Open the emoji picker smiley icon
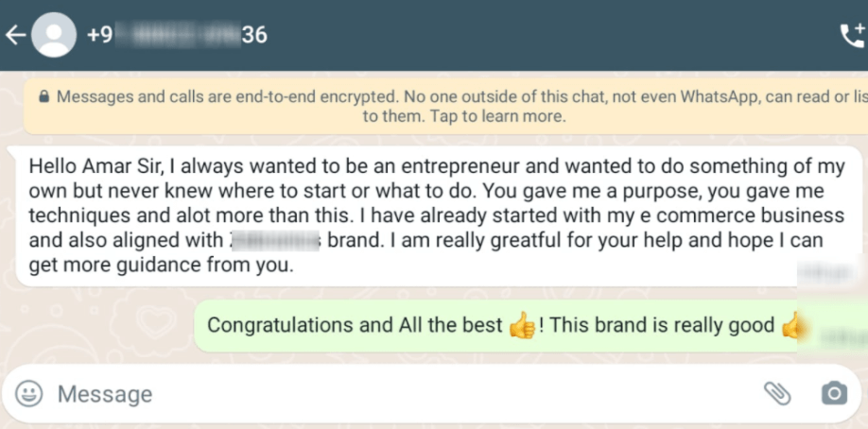Image resolution: width=868 pixels, height=429 pixels. click(30, 393)
